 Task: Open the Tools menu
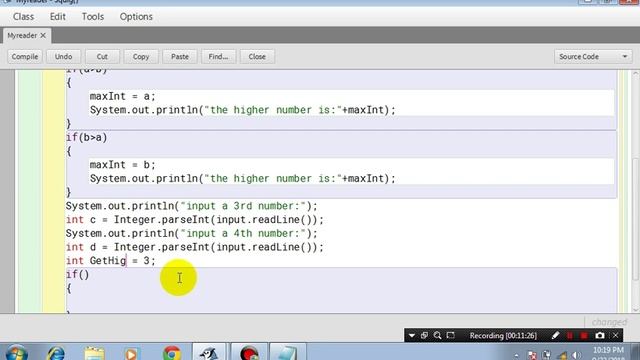point(93,17)
